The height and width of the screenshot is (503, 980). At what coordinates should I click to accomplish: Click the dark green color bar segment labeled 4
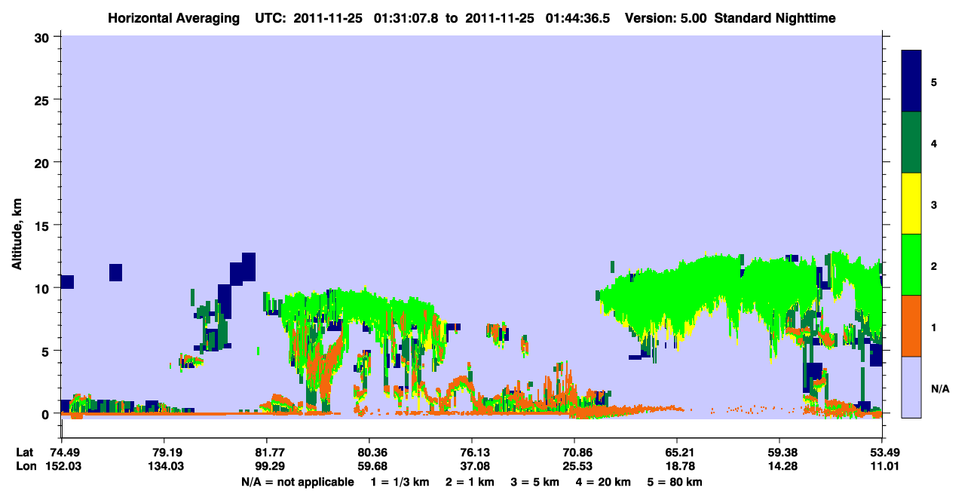point(911,143)
